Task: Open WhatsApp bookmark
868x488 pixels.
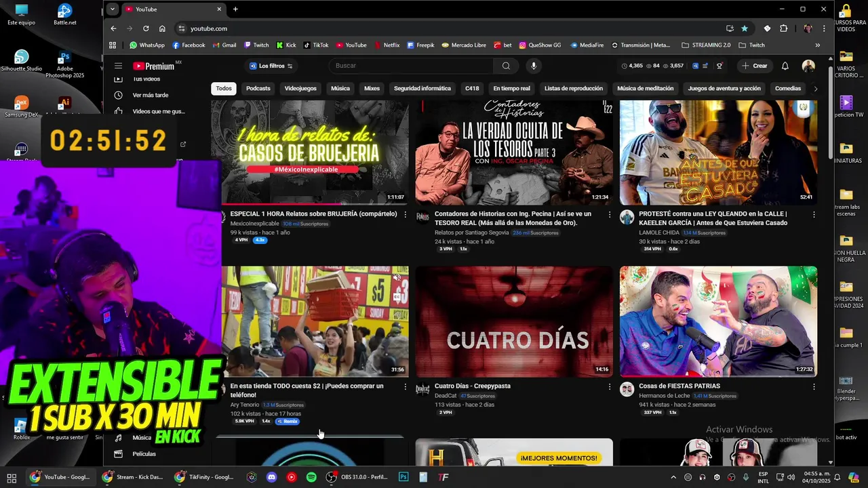Action: 147,45
